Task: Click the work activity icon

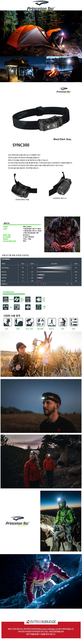Action: click(x=63, y=322)
